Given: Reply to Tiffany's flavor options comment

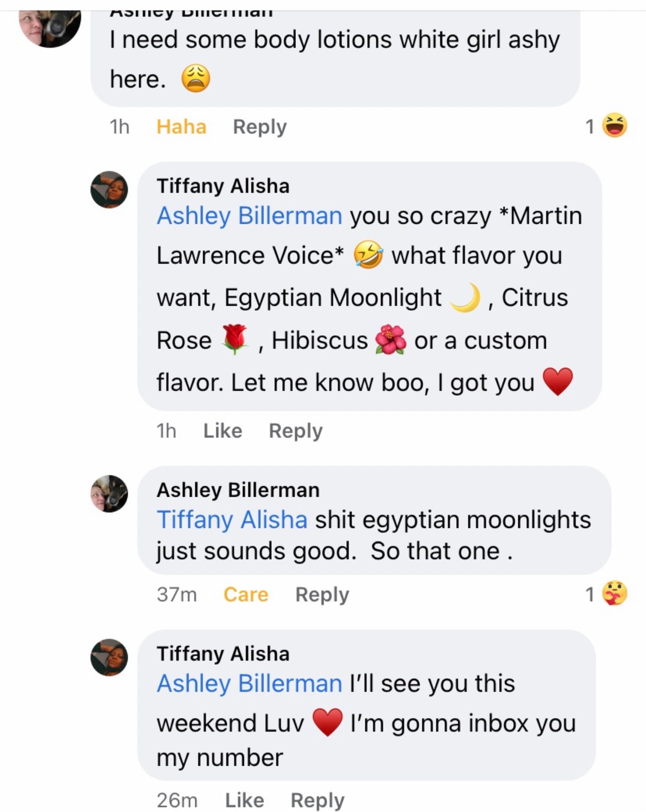Looking at the screenshot, I should click(295, 431).
